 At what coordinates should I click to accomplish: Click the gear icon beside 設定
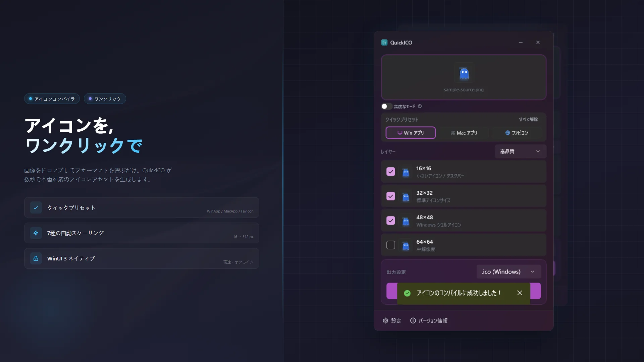[x=385, y=321]
